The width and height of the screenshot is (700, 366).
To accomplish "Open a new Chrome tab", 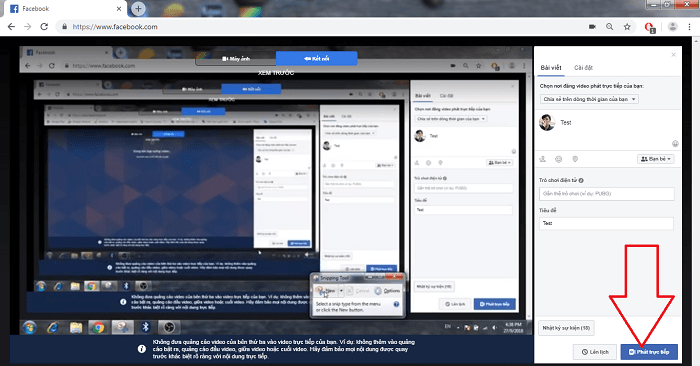I will (x=138, y=8).
